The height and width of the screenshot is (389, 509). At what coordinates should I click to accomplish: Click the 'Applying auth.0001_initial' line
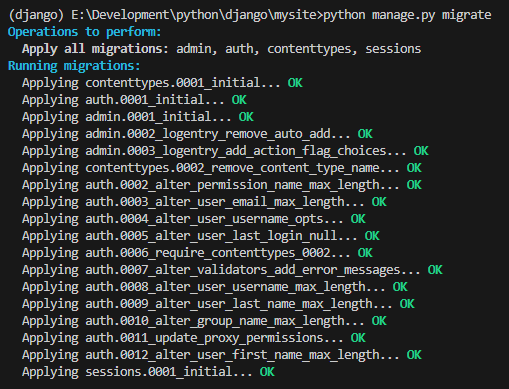[x=134, y=100]
